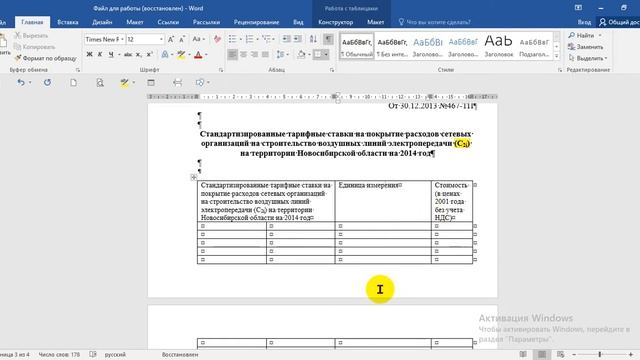
Task: Open the borders dropdown arrow
Action: 326,54
